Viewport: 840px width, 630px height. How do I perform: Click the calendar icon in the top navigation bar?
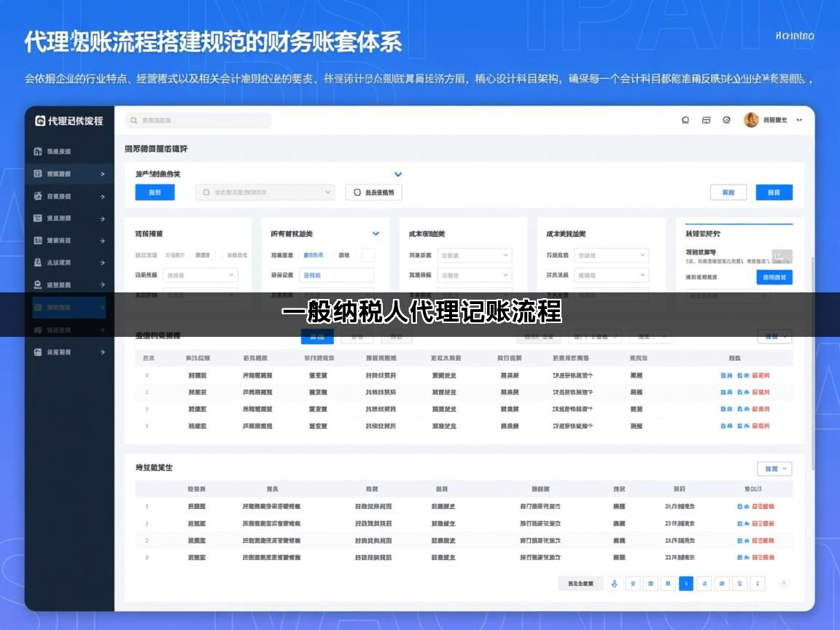706,120
